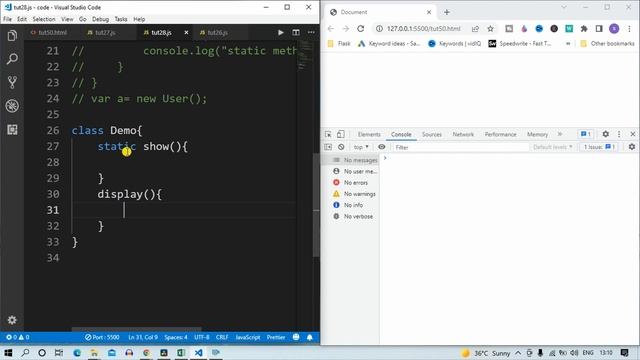Clear the console
Image resolution: width=640 pixels, height=360 pixels.
point(341,147)
